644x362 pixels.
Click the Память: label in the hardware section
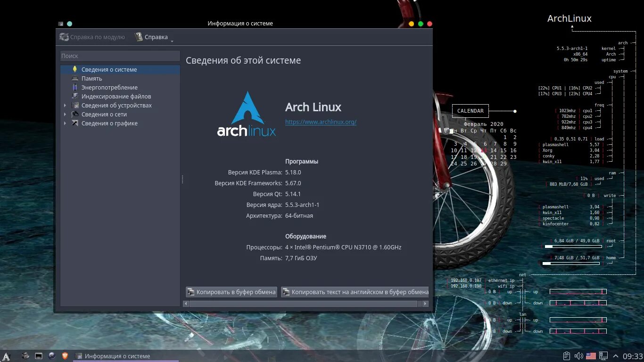[271, 258]
